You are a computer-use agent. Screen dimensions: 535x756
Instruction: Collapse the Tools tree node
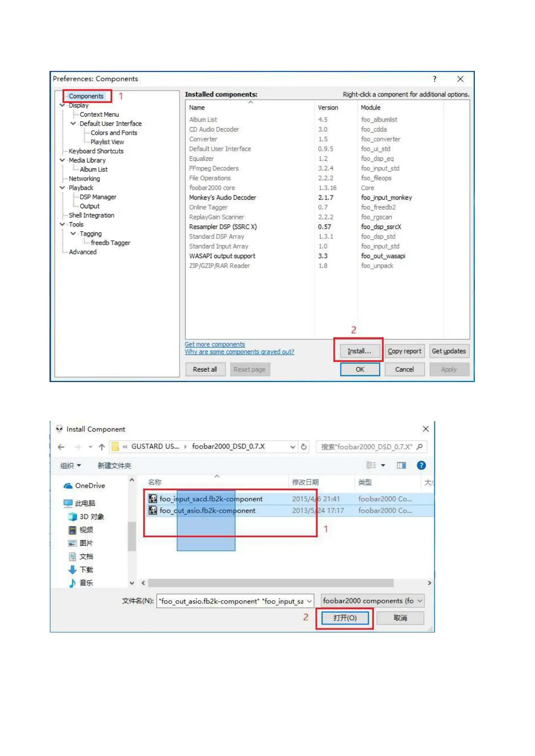pos(62,224)
